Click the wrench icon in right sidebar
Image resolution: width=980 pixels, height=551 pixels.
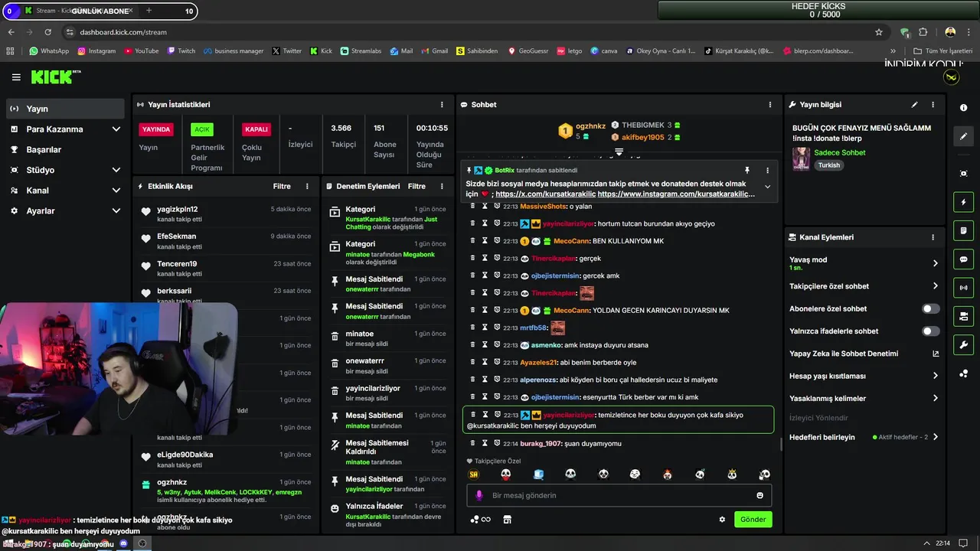point(963,344)
